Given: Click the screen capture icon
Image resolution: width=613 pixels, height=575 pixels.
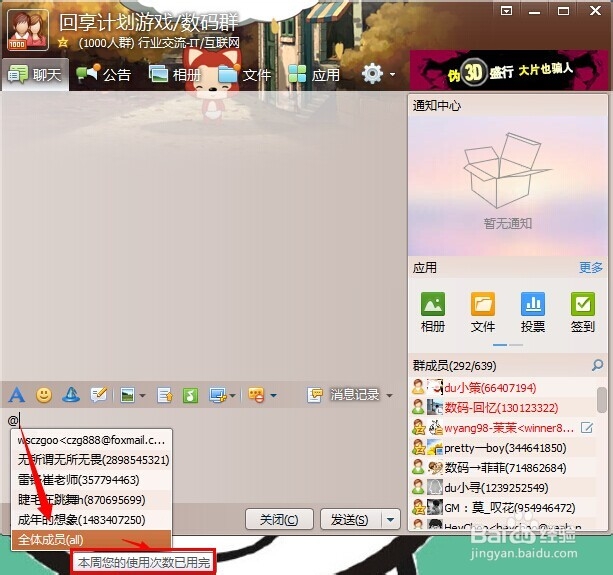Looking at the screenshot, I should tap(218, 395).
